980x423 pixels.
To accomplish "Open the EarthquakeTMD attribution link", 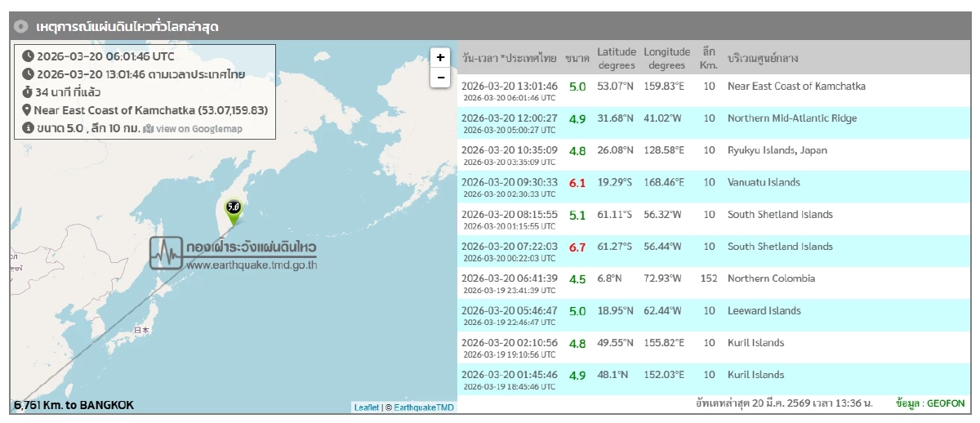I will (x=424, y=407).
